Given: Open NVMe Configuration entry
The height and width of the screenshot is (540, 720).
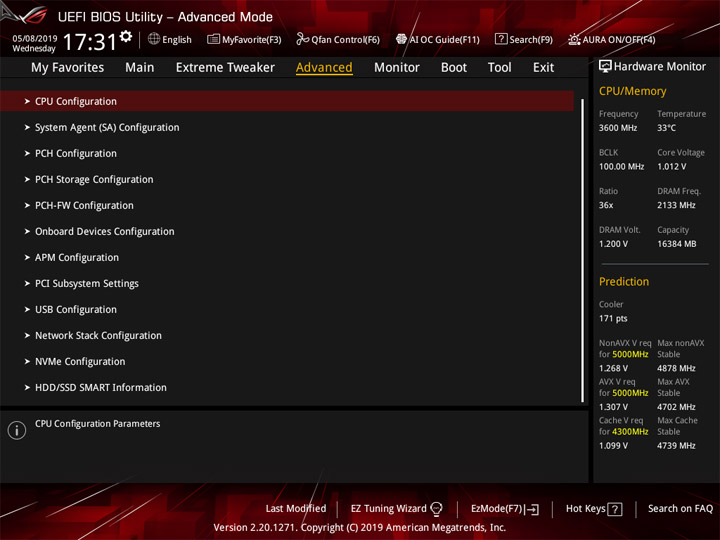Looking at the screenshot, I should [x=287, y=361].
